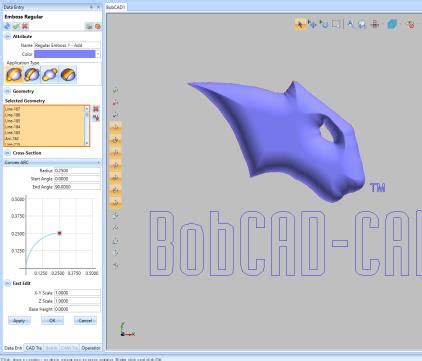422x361 pixels.
Task: Click the pointer with blue move arrows tool
Action: click(312, 24)
